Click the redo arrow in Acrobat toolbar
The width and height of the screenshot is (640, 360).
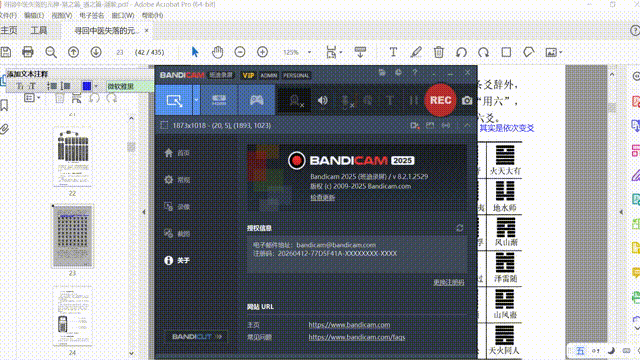pyautogui.click(x=484, y=52)
